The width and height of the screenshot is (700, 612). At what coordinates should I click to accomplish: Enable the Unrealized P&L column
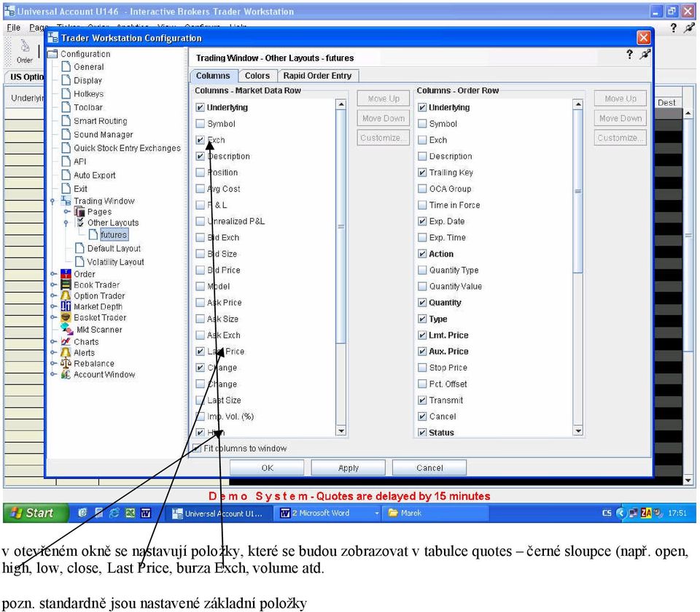[200, 221]
